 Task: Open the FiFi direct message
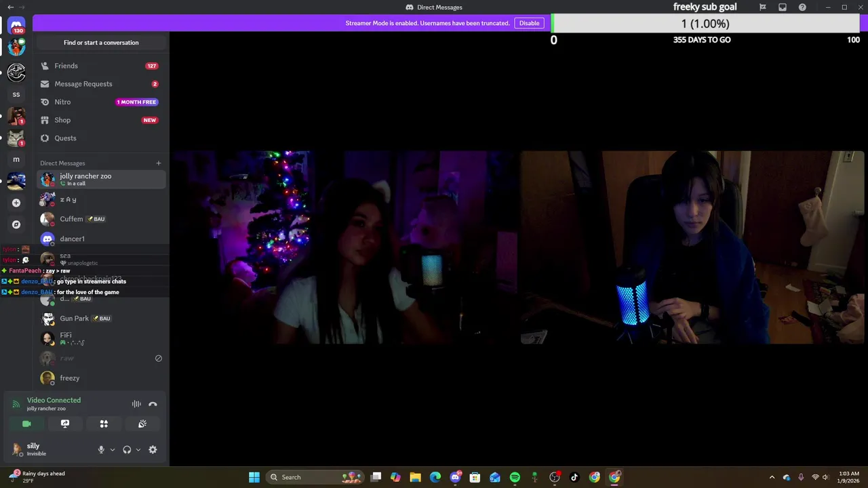point(101,338)
